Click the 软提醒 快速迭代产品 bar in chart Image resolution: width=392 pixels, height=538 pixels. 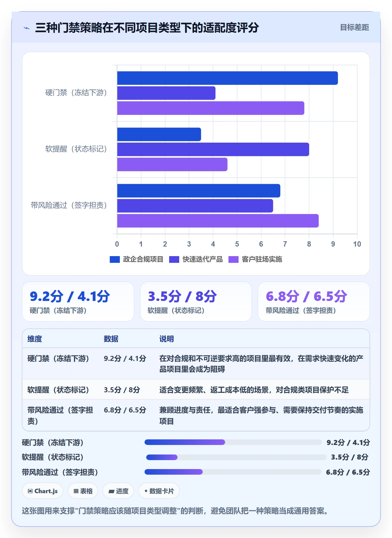pos(213,149)
